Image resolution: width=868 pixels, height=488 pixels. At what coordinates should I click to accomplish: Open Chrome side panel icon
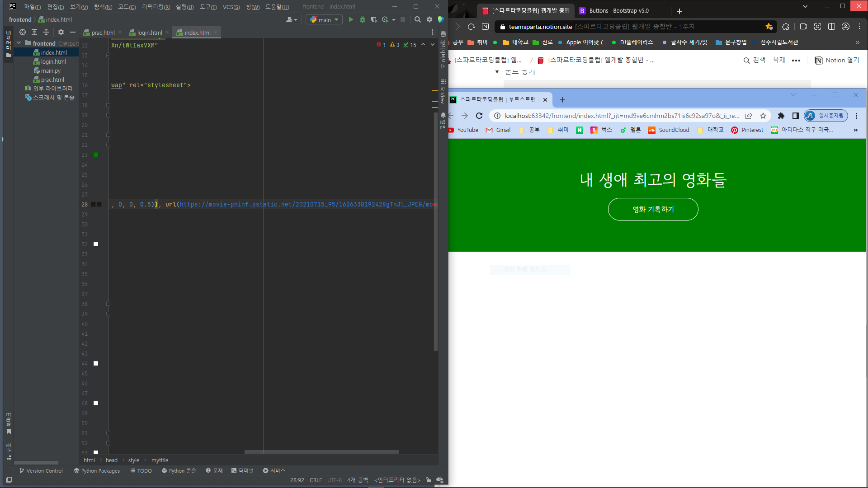[795, 116]
